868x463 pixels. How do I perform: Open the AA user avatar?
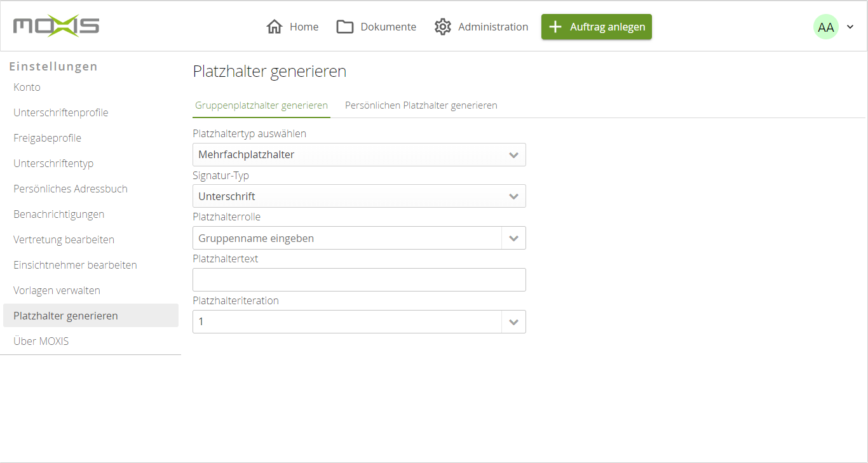tap(825, 27)
